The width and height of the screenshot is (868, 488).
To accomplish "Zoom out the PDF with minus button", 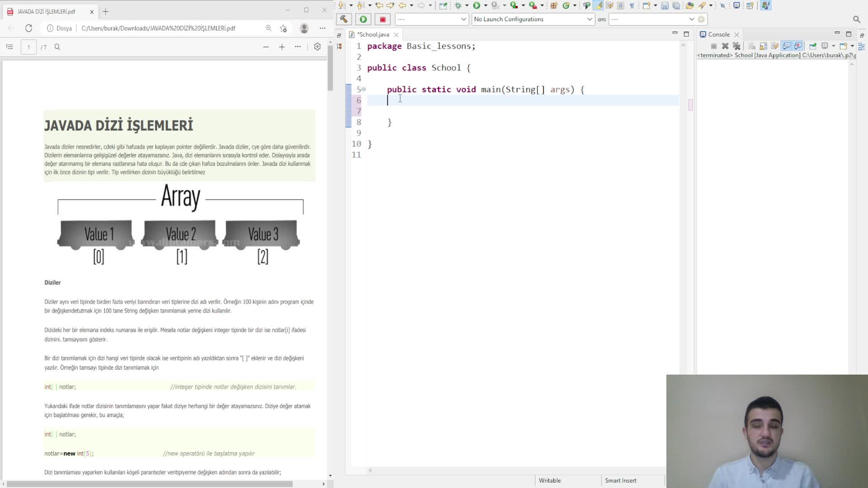I will coord(266,47).
